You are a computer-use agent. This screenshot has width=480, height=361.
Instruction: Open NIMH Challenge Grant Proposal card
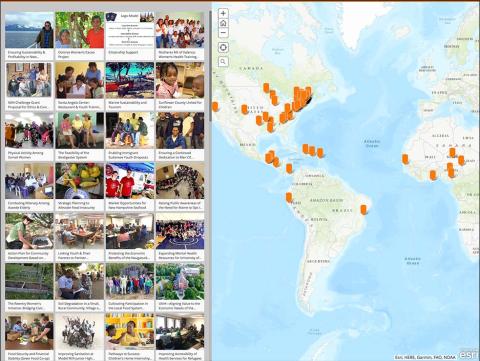point(29,86)
